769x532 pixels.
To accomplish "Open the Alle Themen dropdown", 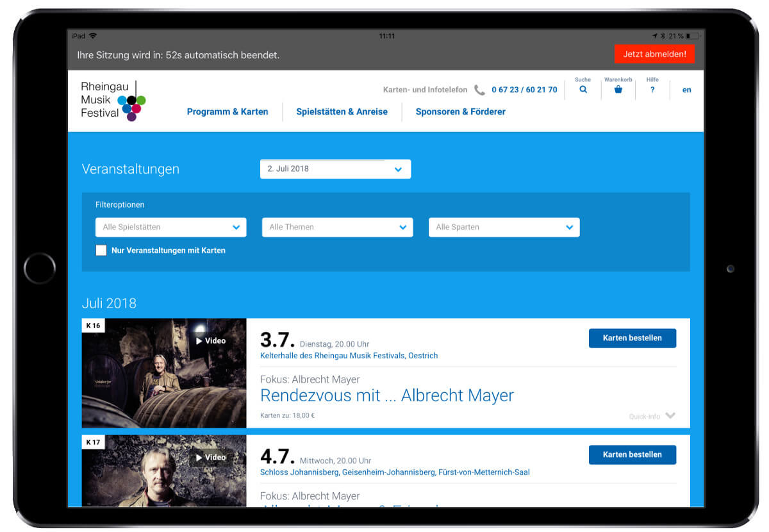I will coord(337,227).
